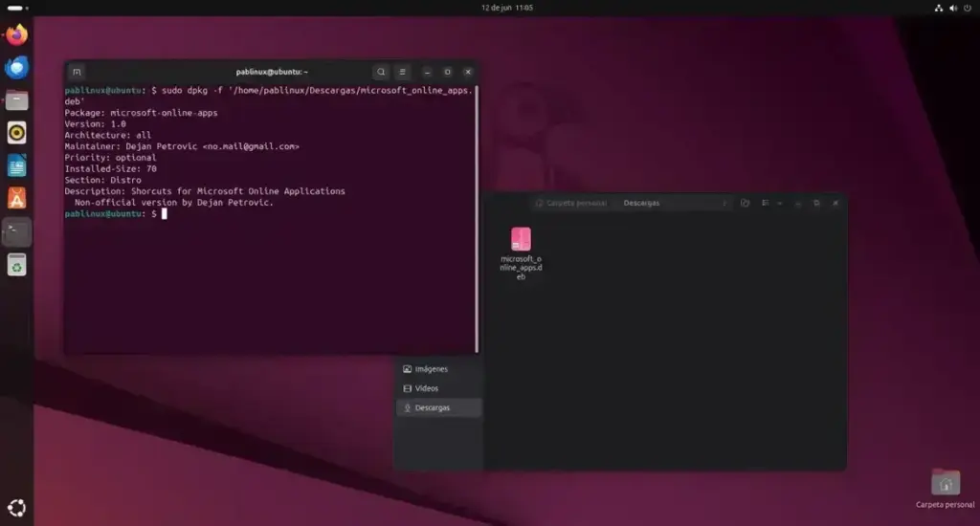The height and width of the screenshot is (526, 980).
Task: Click the Terminal scrollbar
Action: pyautogui.click(x=477, y=219)
